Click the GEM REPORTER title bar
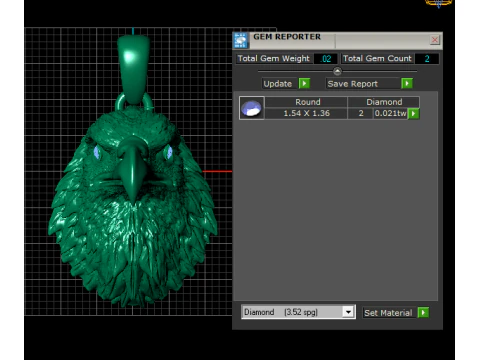This screenshot has width=480, height=360. (337, 41)
